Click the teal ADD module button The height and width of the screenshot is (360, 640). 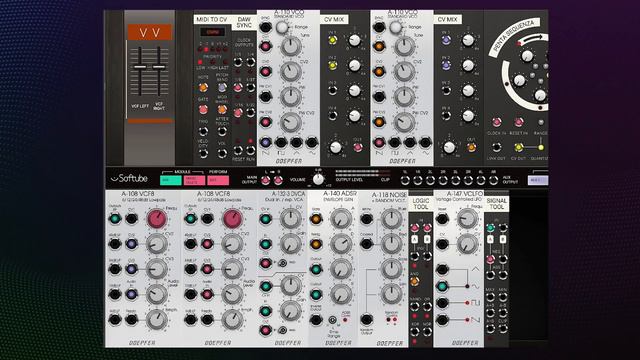point(171,180)
